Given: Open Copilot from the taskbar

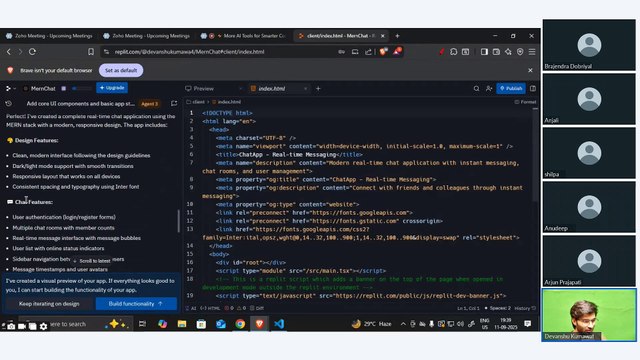Looking at the screenshot, I should coord(162,324).
